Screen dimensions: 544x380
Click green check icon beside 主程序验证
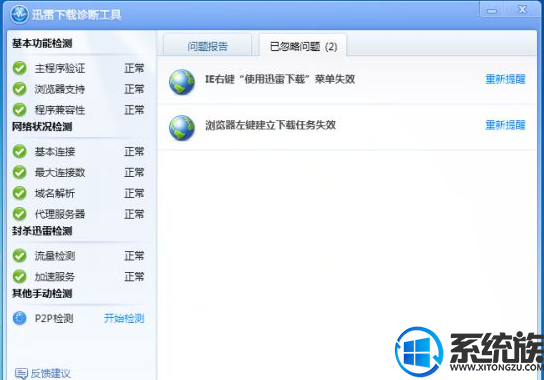coord(20,68)
